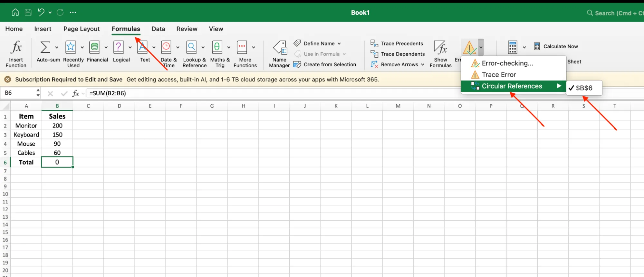The image size is (644, 277).
Task: Click Calculate Now
Action: click(556, 46)
